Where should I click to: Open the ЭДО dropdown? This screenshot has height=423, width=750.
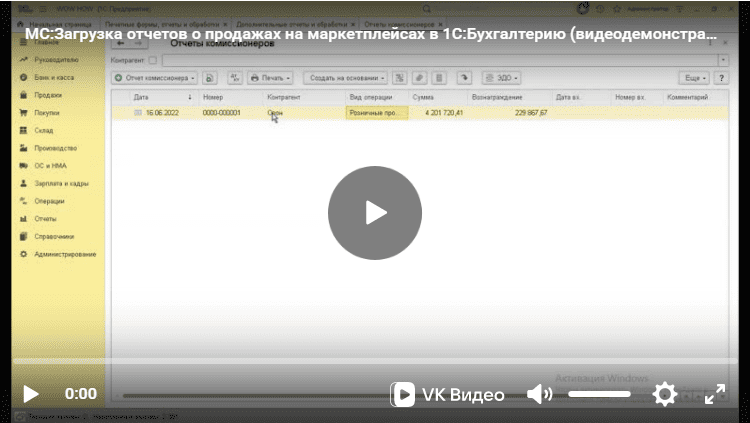(x=501, y=78)
